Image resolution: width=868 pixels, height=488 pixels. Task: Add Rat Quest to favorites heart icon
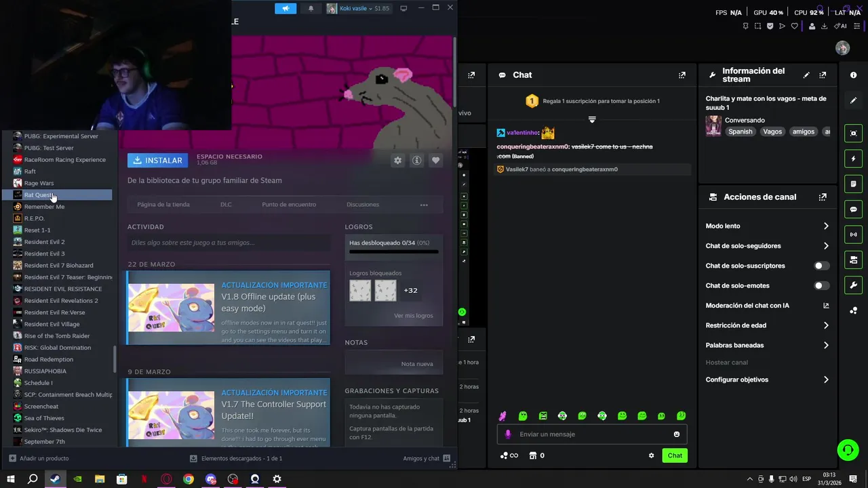436,160
